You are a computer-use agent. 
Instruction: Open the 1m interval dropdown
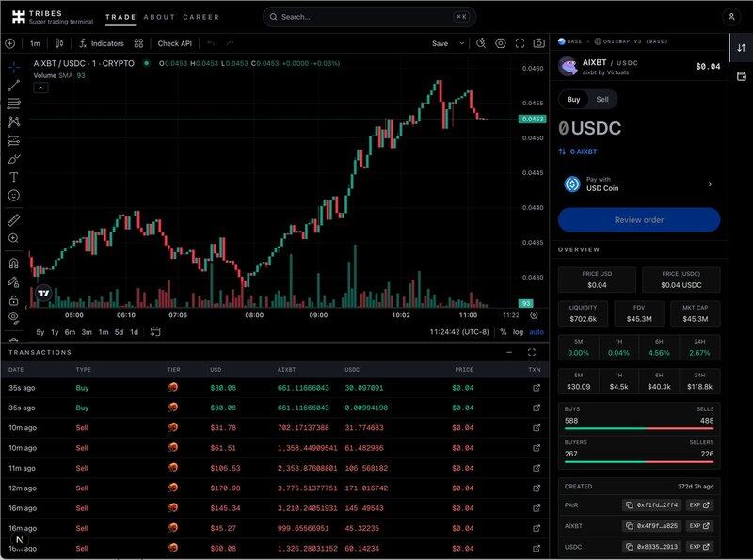(35, 43)
